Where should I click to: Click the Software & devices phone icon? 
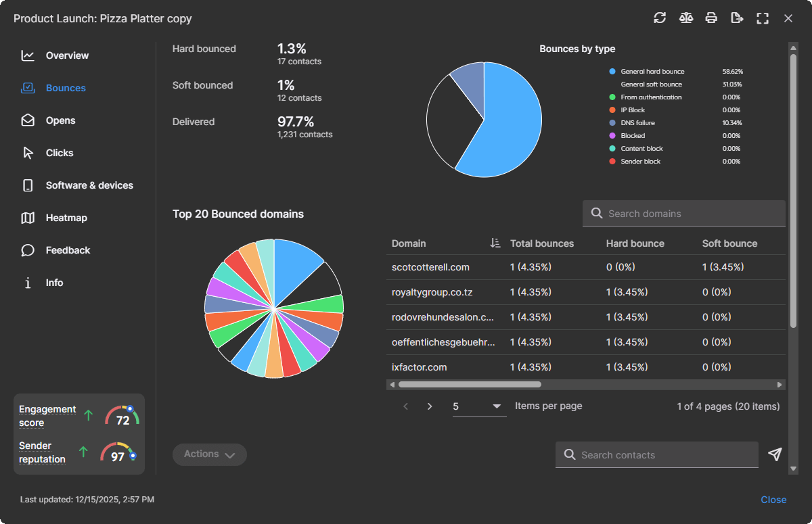[27, 185]
